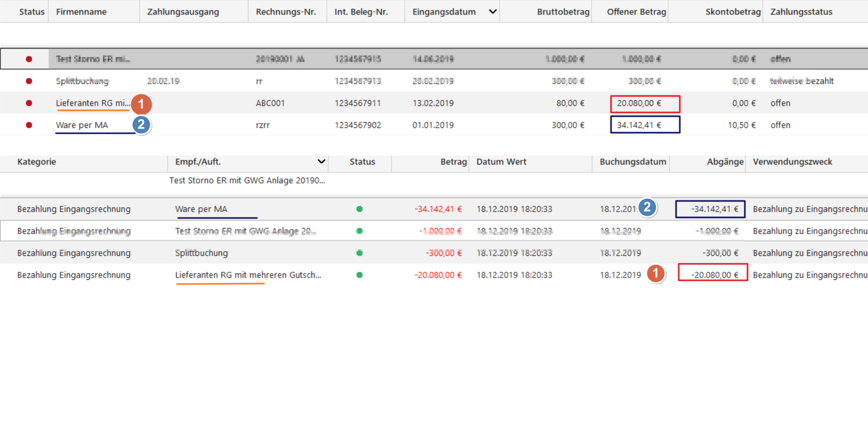Screen dimensions: 868x445
Task: Click the Zahlungsstatus column header
Action: [x=801, y=12]
